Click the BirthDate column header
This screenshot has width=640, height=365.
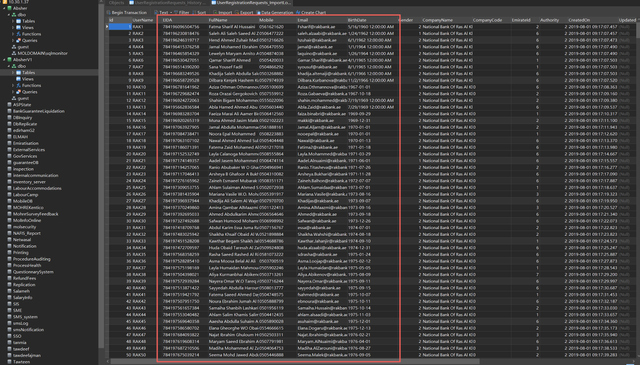click(371, 20)
